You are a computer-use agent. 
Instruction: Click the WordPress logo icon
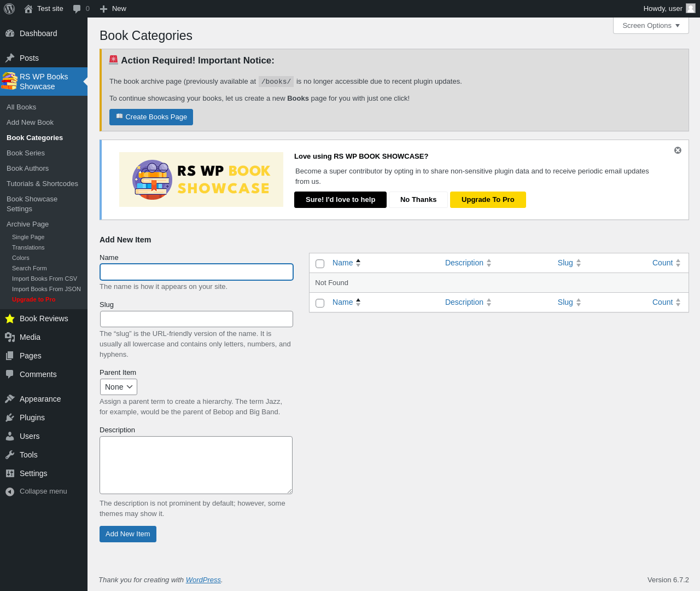[x=9, y=9]
